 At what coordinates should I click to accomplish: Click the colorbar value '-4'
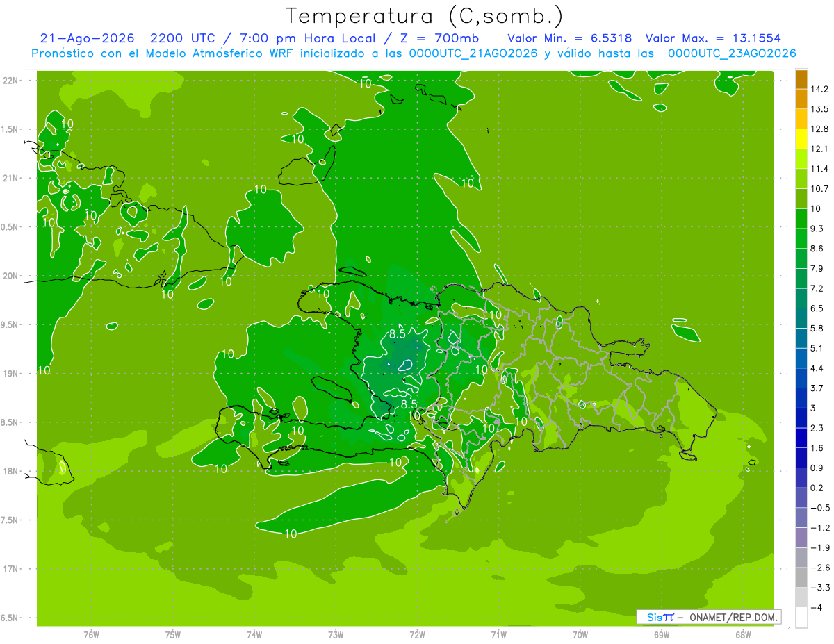pos(815,608)
